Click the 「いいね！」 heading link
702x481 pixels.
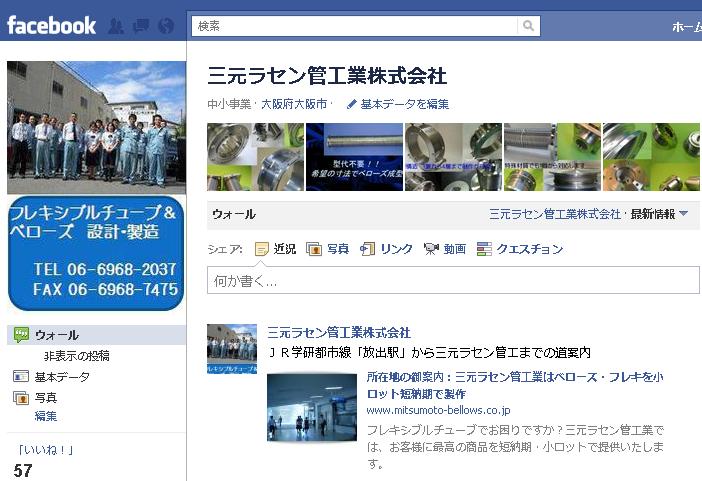(x=45, y=450)
